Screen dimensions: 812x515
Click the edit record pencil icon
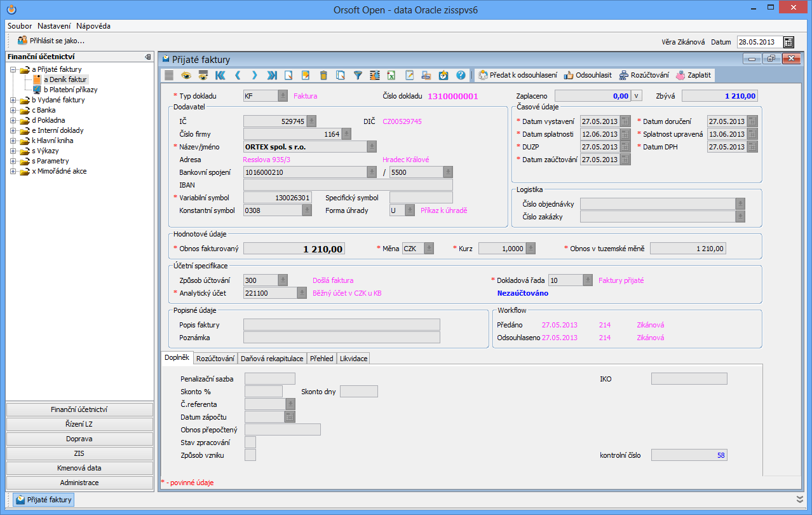[306, 75]
